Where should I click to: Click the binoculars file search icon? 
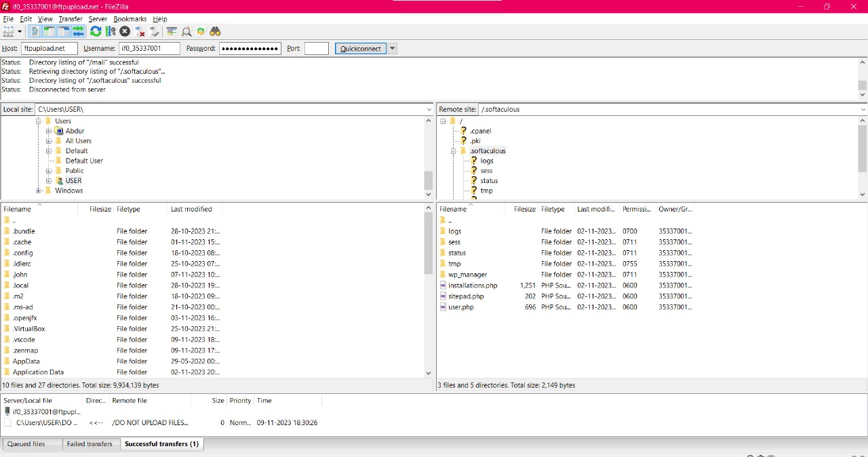(x=216, y=31)
